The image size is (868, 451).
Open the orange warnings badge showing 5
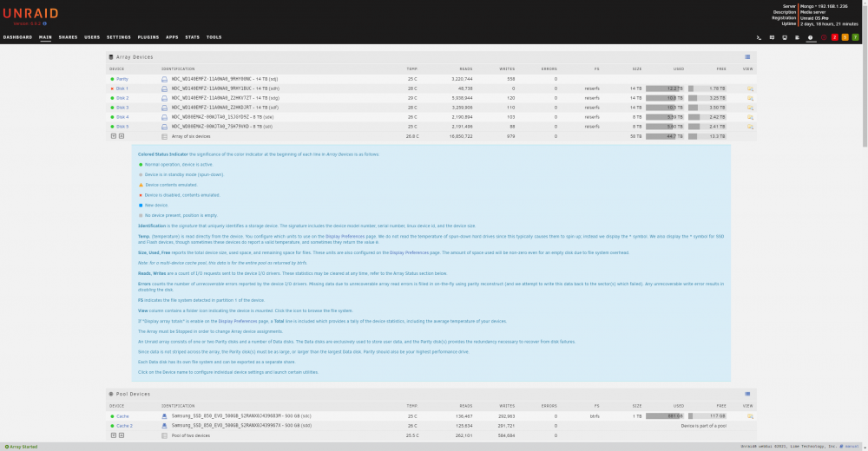click(845, 37)
